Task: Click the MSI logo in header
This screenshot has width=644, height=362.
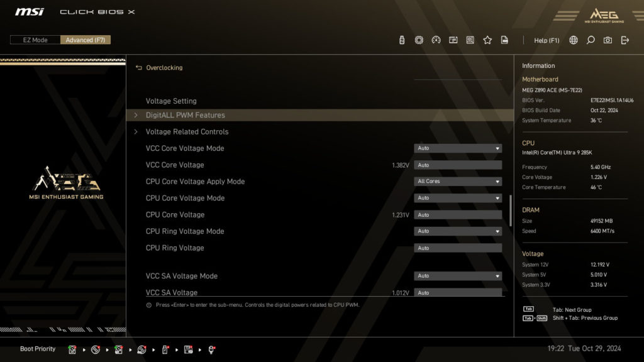Action: click(30, 12)
